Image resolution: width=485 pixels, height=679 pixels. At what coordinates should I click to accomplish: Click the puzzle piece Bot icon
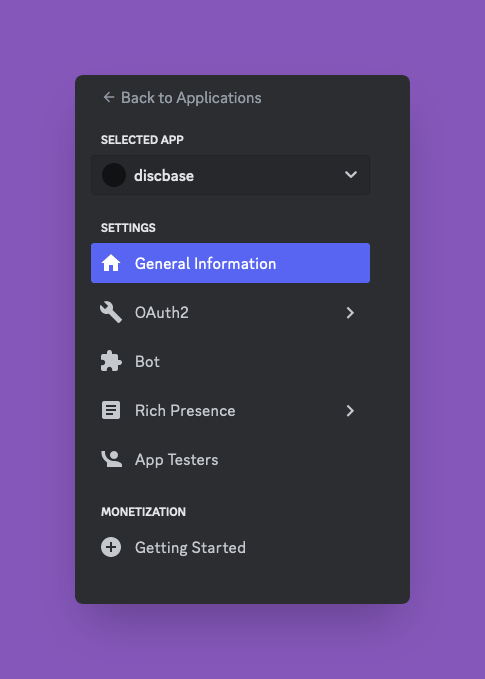(111, 361)
